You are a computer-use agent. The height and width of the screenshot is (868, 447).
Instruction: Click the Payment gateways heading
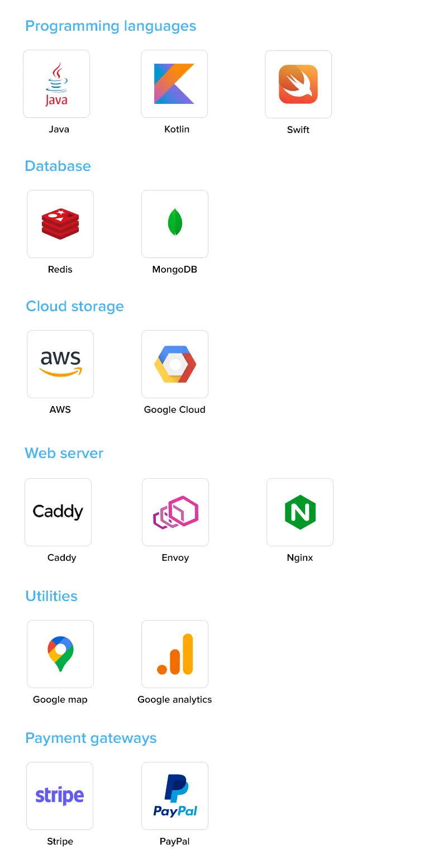91,738
